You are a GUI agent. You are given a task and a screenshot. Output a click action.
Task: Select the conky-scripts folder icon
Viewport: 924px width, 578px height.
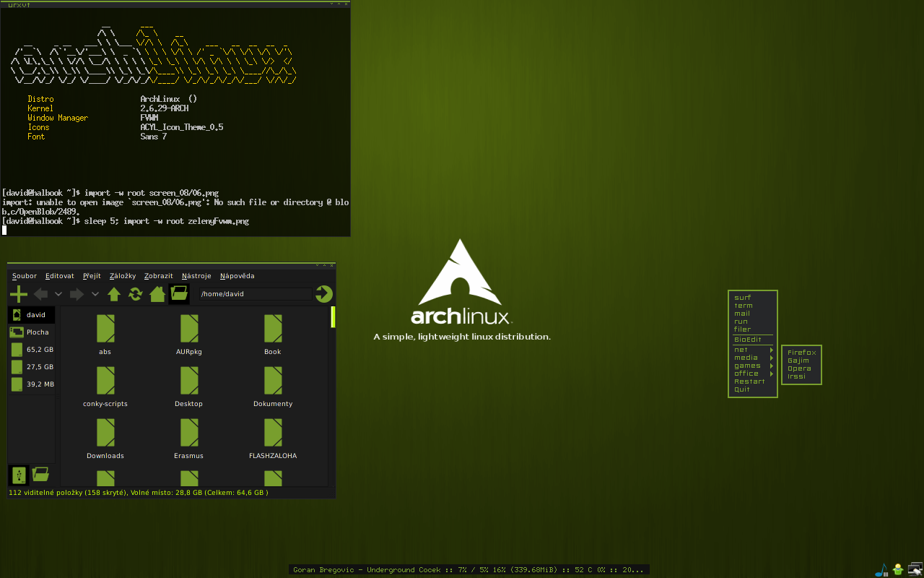(x=105, y=380)
